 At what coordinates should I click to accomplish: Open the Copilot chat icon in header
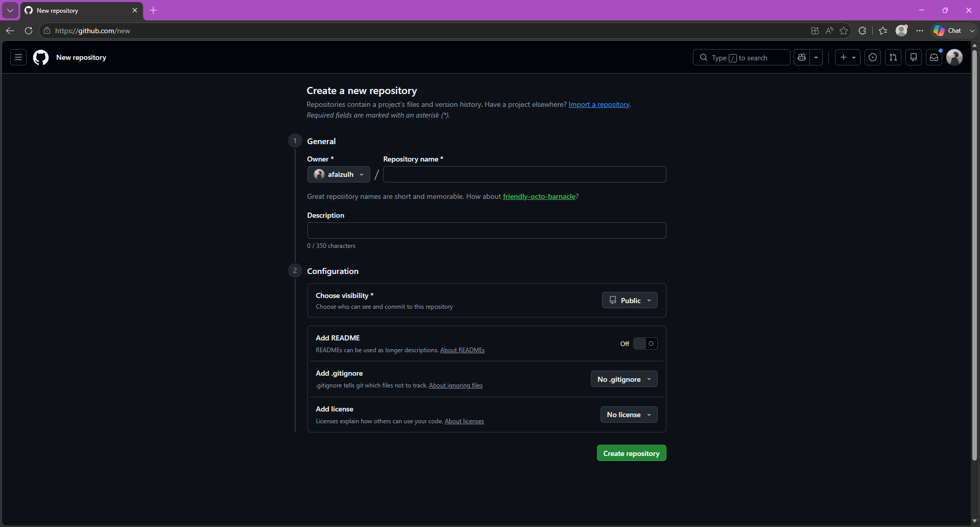(802, 57)
